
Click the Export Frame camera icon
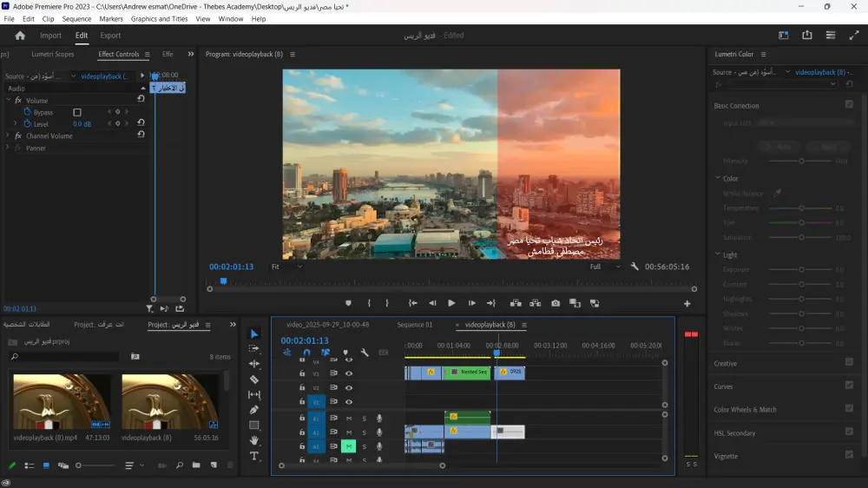click(x=556, y=303)
